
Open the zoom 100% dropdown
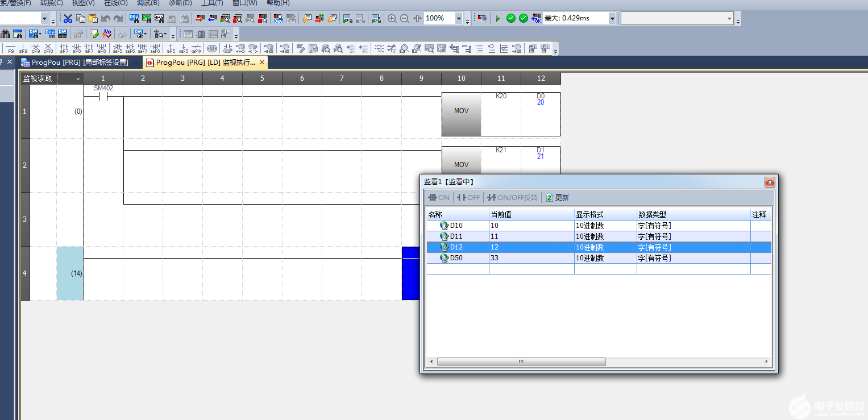(x=459, y=18)
